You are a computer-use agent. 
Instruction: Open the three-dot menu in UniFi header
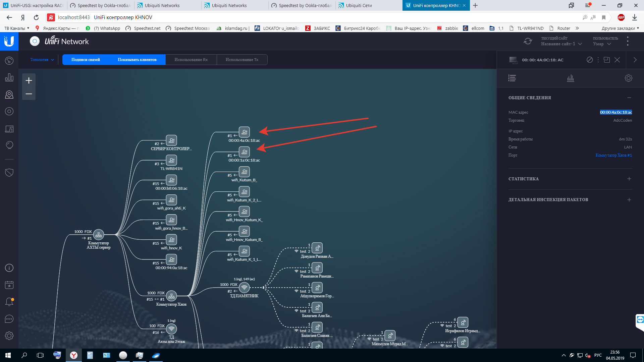click(x=628, y=41)
